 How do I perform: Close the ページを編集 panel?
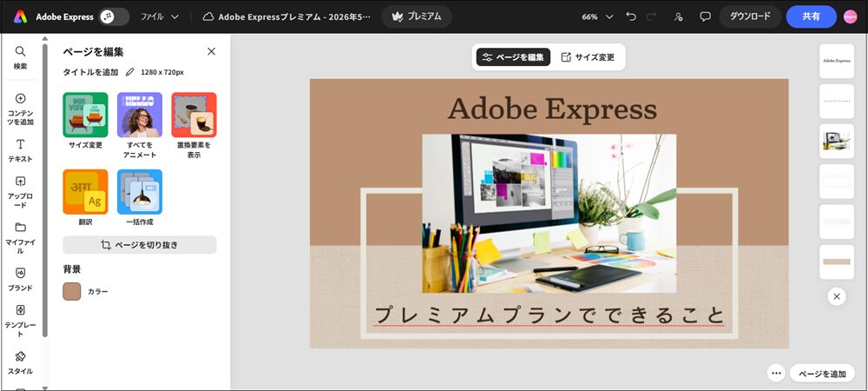tap(212, 51)
